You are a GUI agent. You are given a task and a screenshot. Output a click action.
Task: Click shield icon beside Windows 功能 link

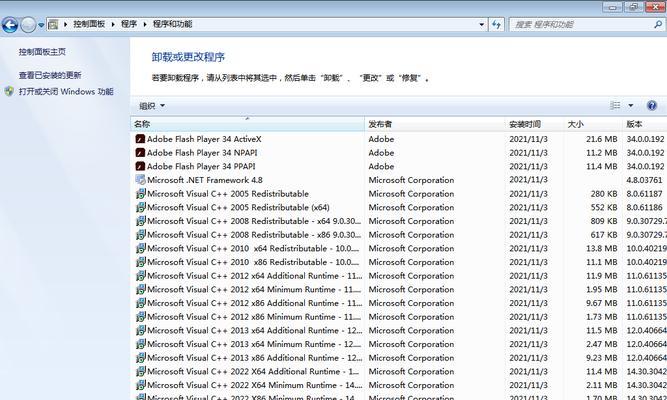[9, 91]
